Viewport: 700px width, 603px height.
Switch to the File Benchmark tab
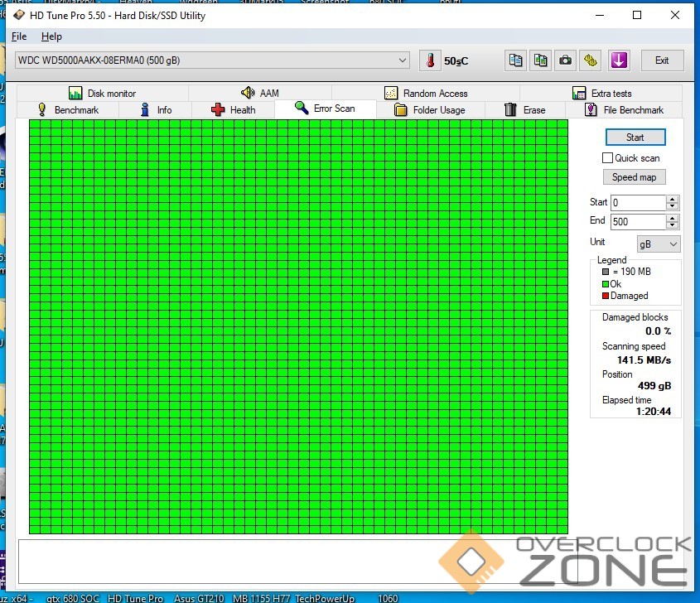pos(624,110)
